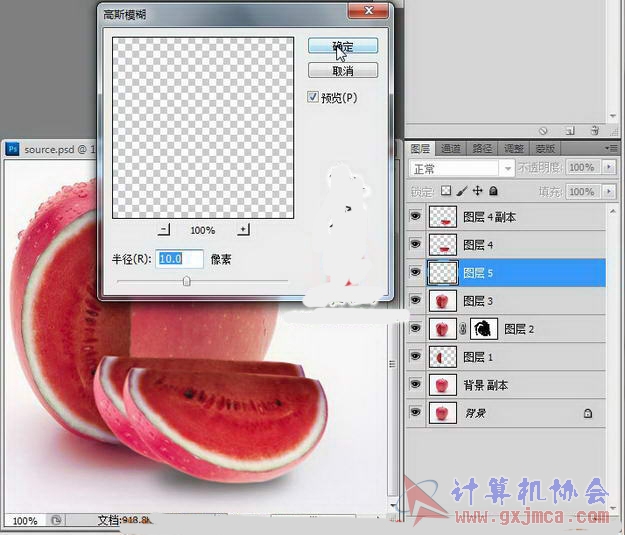Click the 取消 cancel button
This screenshot has height=535, width=625.
click(342, 71)
